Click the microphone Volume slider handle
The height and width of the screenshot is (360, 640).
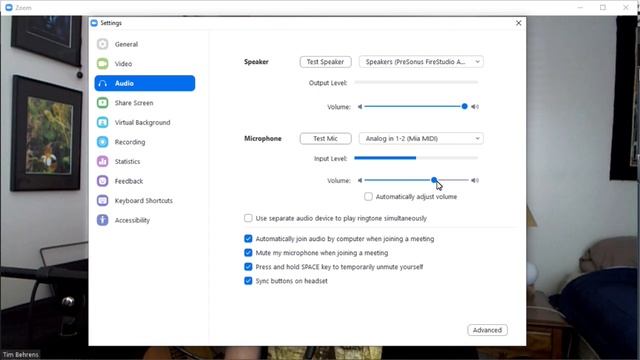tap(434, 180)
